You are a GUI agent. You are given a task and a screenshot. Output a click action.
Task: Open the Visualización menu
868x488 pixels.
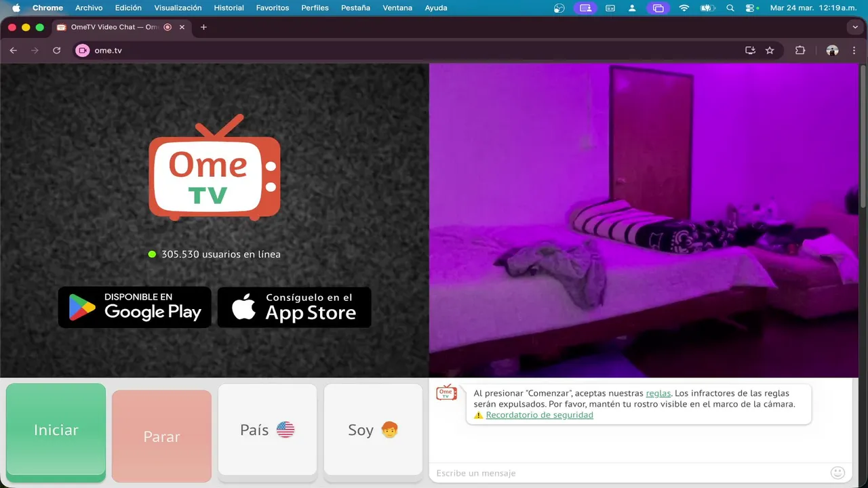pos(178,8)
